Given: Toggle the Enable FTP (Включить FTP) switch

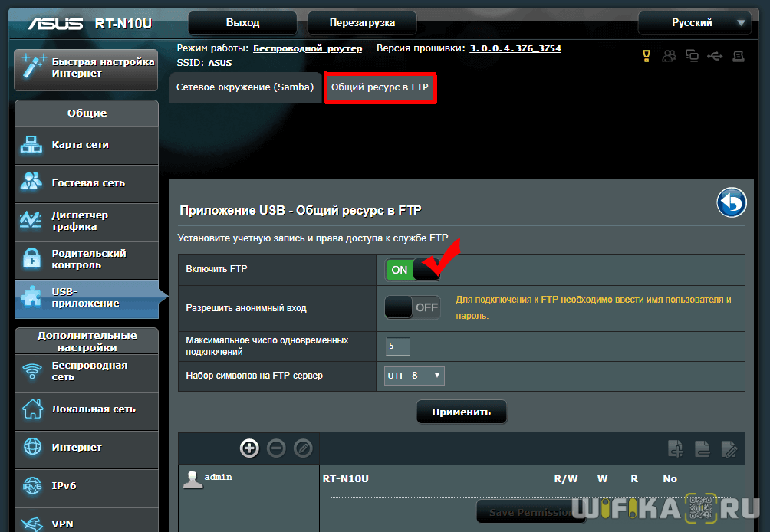Looking at the screenshot, I should point(413,269).
